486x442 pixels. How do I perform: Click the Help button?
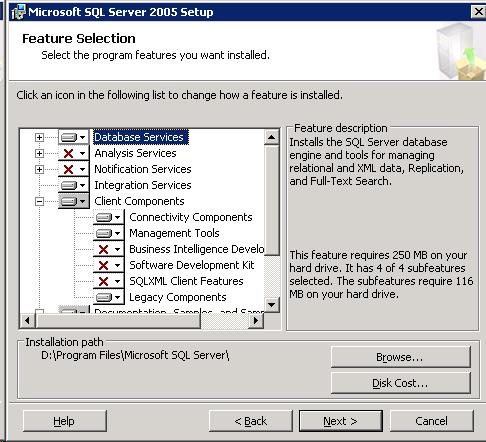65,421
